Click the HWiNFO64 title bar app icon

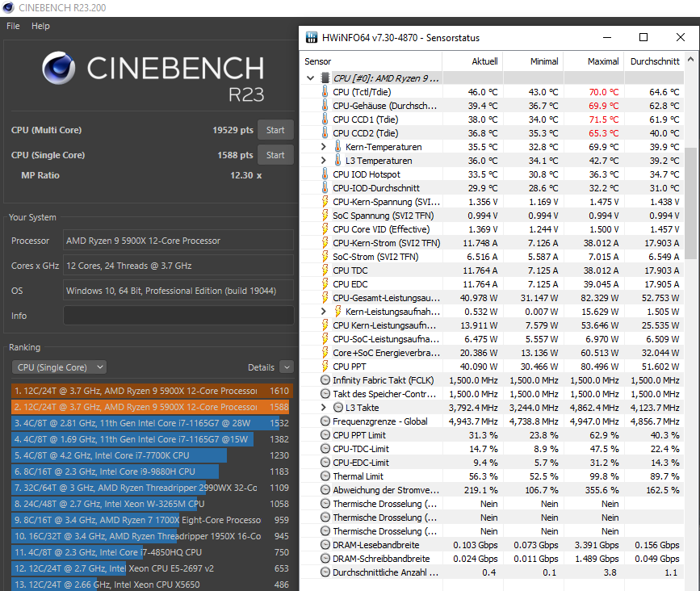tap(312, 37)
